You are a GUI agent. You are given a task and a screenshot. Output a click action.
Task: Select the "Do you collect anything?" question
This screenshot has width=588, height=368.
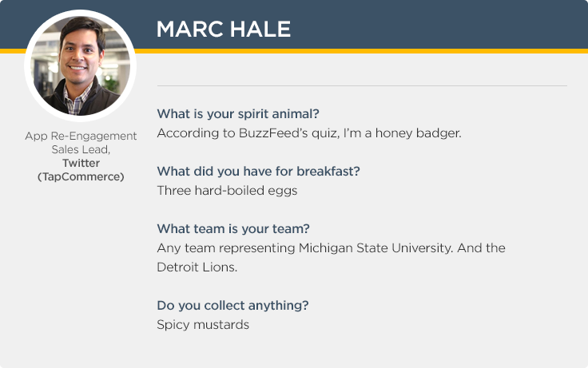232,305
